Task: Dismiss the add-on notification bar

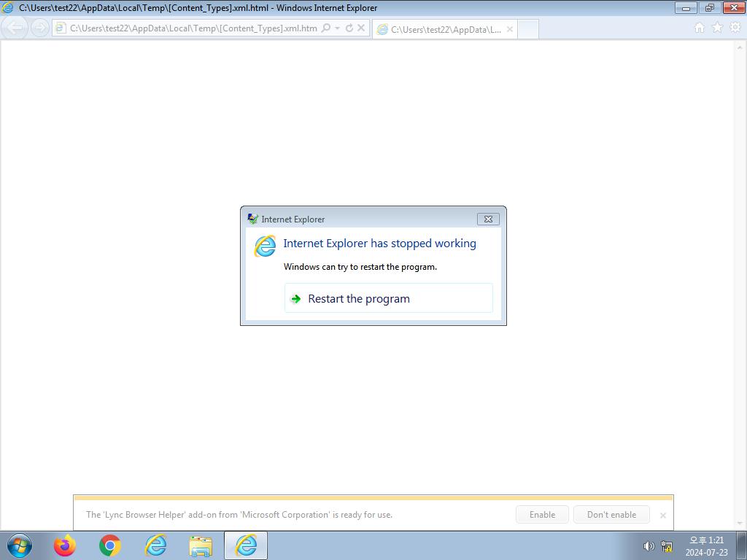Action: tap(662, 515)
